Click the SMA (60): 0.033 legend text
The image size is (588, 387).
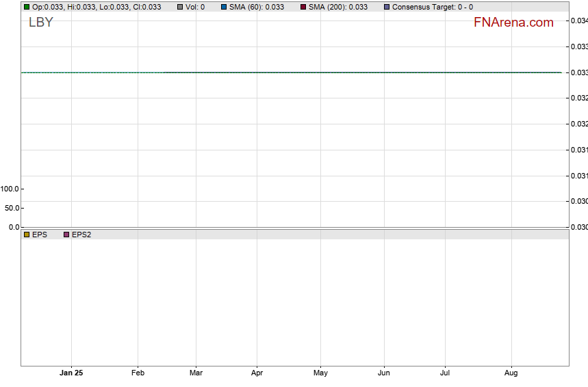(256, 7)
